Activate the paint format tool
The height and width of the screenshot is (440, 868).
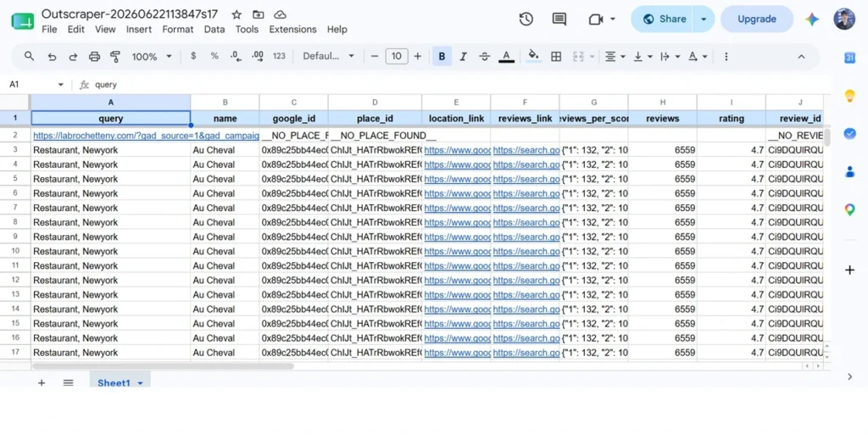pyautogui.click(x=115, y=57)
